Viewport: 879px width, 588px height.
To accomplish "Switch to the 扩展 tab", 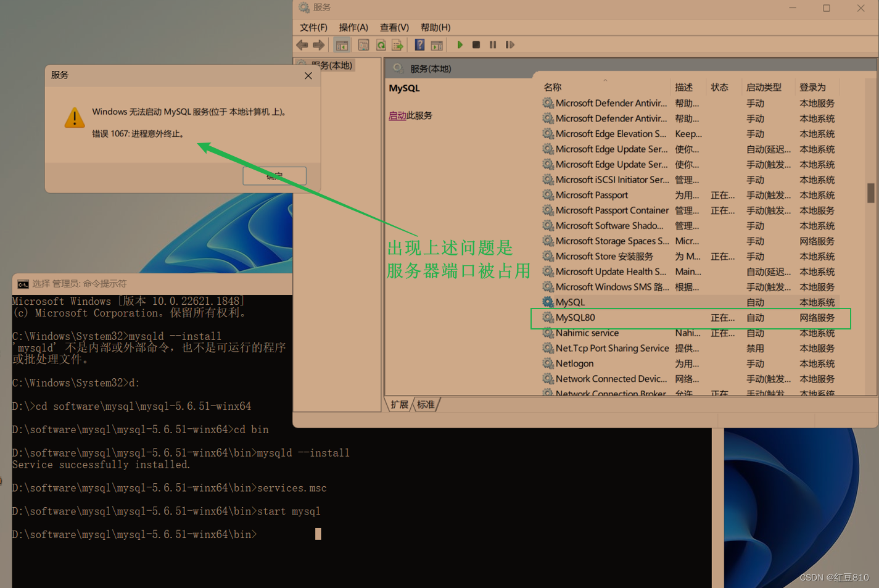I will [399, 405].
